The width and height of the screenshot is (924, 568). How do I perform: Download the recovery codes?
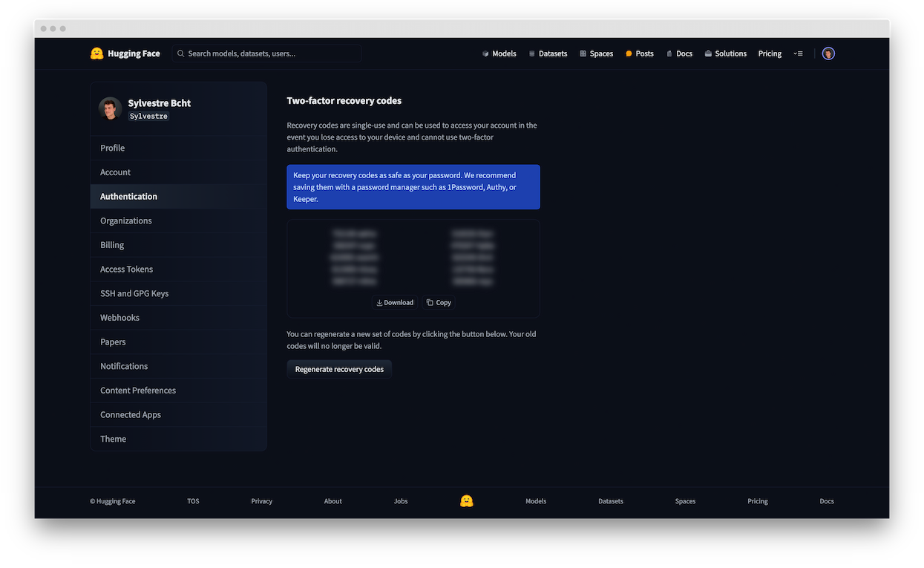click(x=395, y=302)
